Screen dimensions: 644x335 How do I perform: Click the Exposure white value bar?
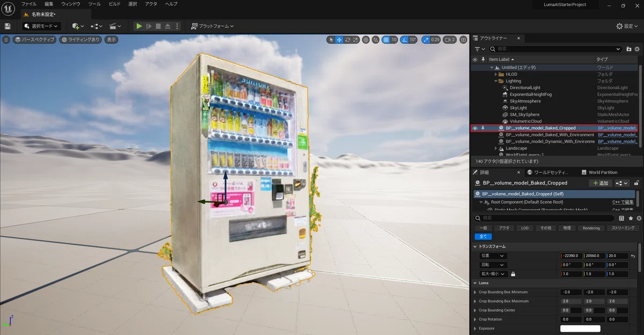580,329
